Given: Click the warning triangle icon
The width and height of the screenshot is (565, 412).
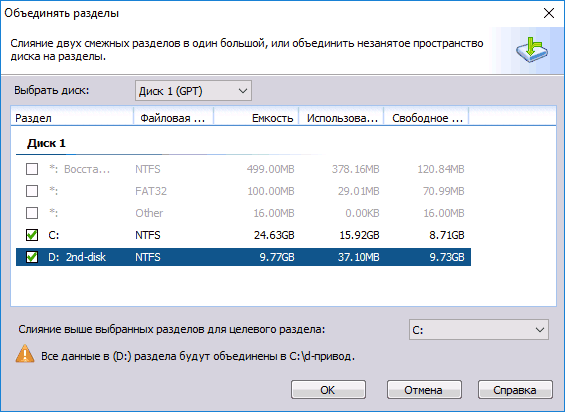Looking at the screenshot, I should [x=25, y=354].
